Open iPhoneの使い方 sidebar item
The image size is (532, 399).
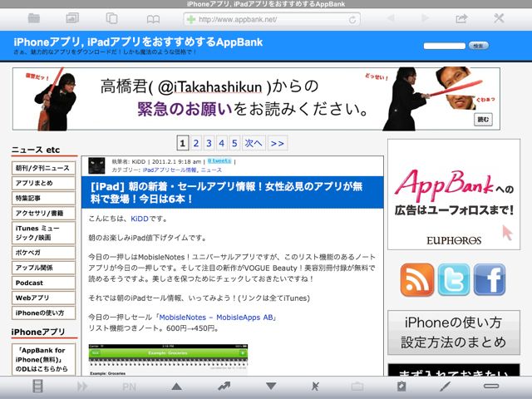point(43,313)
